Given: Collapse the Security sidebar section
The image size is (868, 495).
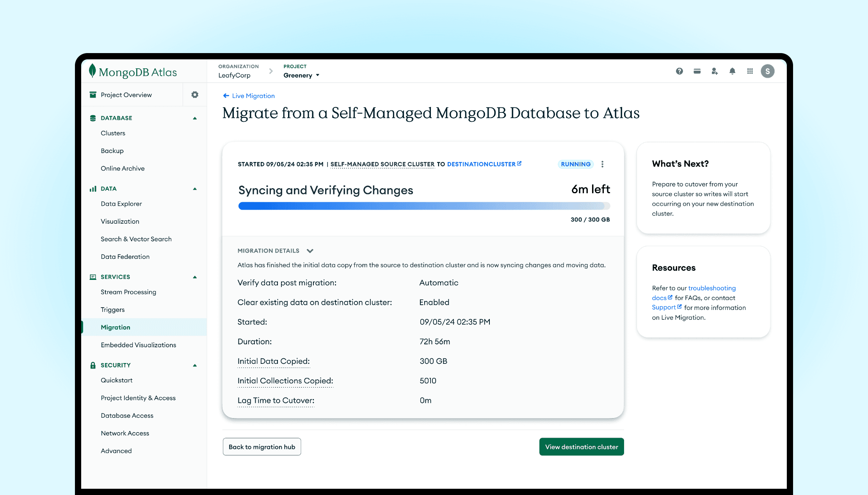Looking at the screenshot, I should 195,365.
